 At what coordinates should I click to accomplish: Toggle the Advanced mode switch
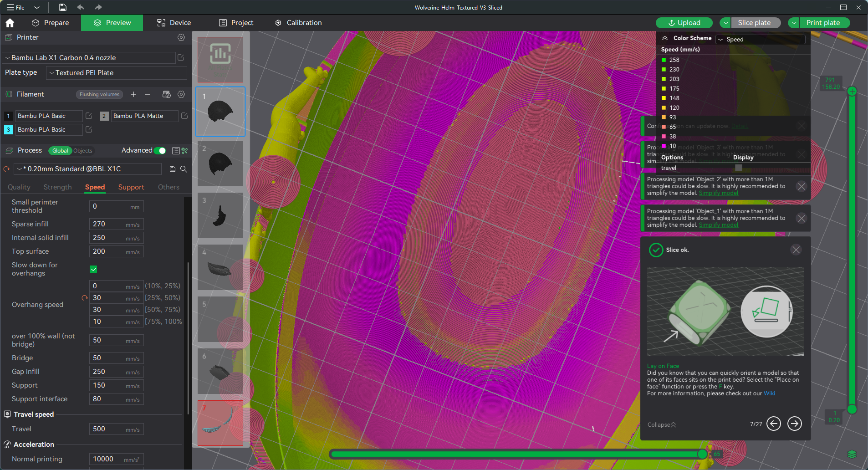point(160,151)
